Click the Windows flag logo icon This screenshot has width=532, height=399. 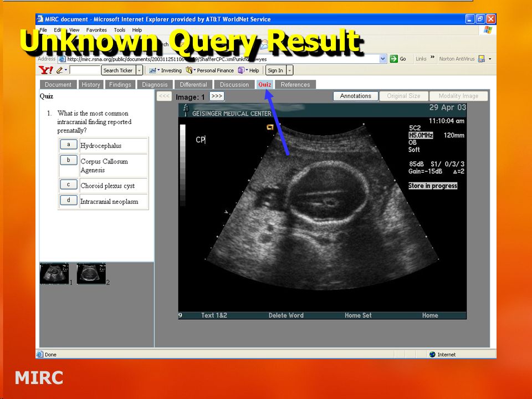pyautogui.click(x=488, y=30)
